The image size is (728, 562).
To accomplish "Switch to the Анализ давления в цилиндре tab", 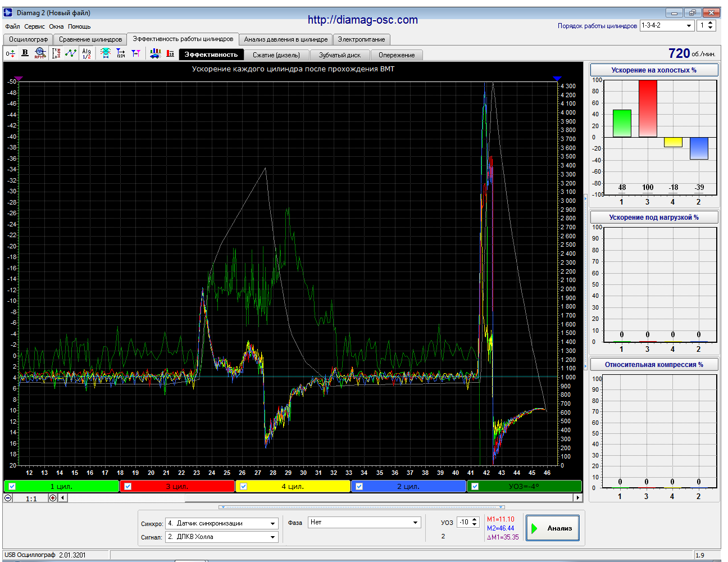I will [286, 39].
